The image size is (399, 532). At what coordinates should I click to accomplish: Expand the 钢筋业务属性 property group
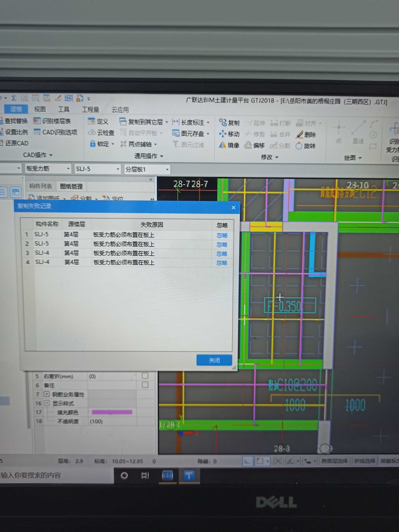47,394
